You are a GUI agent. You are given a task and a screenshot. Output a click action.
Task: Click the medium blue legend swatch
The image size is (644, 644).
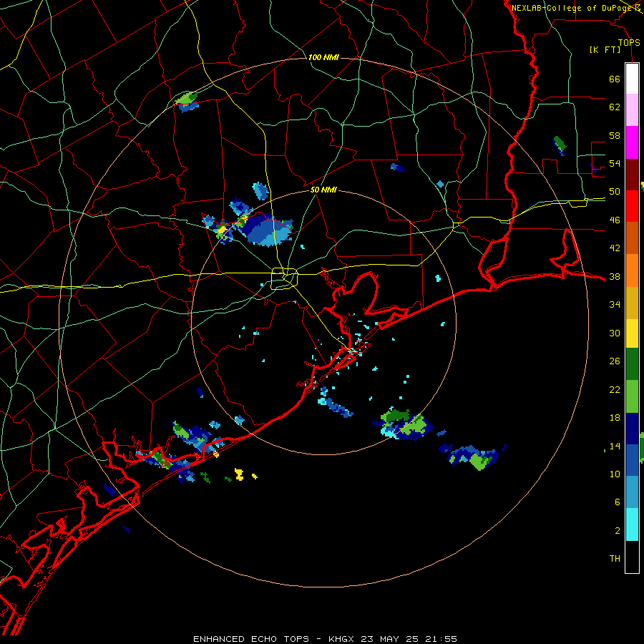coord(632,460)
